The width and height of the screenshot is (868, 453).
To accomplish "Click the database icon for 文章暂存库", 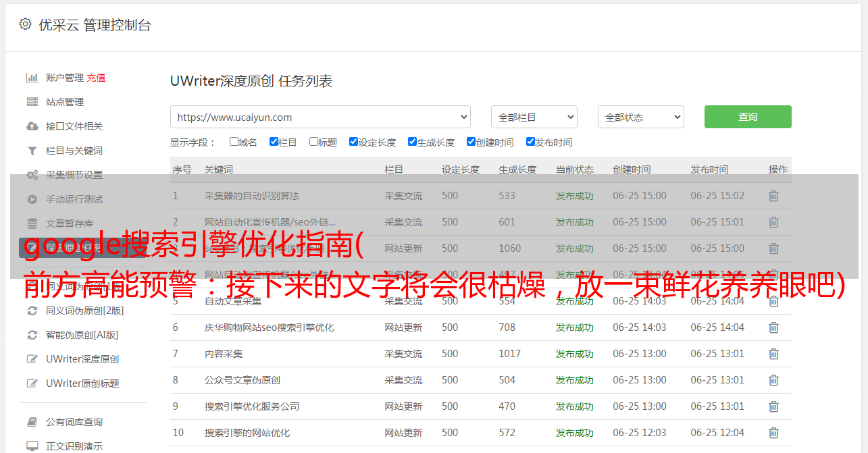I will point(32,223).
